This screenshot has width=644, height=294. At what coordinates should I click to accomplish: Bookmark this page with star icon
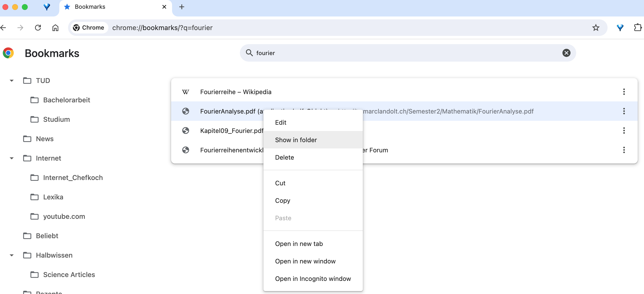coord(595,28)
